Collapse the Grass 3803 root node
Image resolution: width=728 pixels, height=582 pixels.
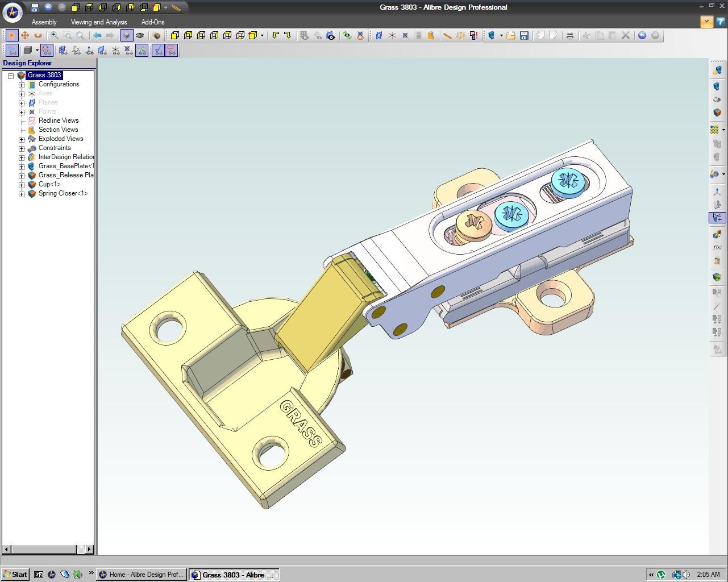tap(11, 76)
